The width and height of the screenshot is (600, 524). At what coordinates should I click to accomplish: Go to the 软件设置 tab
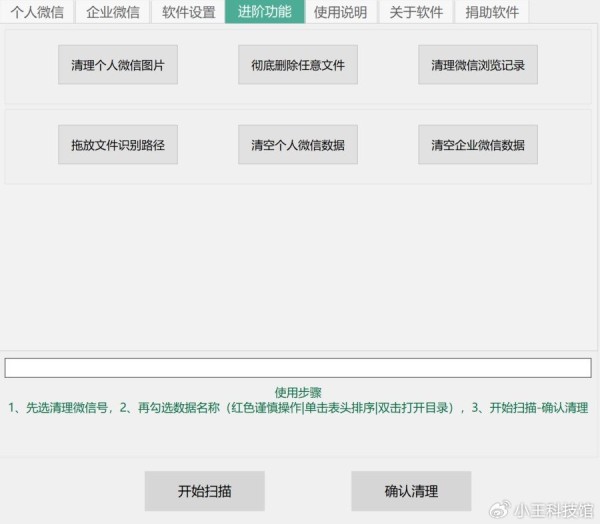point(188,12)
